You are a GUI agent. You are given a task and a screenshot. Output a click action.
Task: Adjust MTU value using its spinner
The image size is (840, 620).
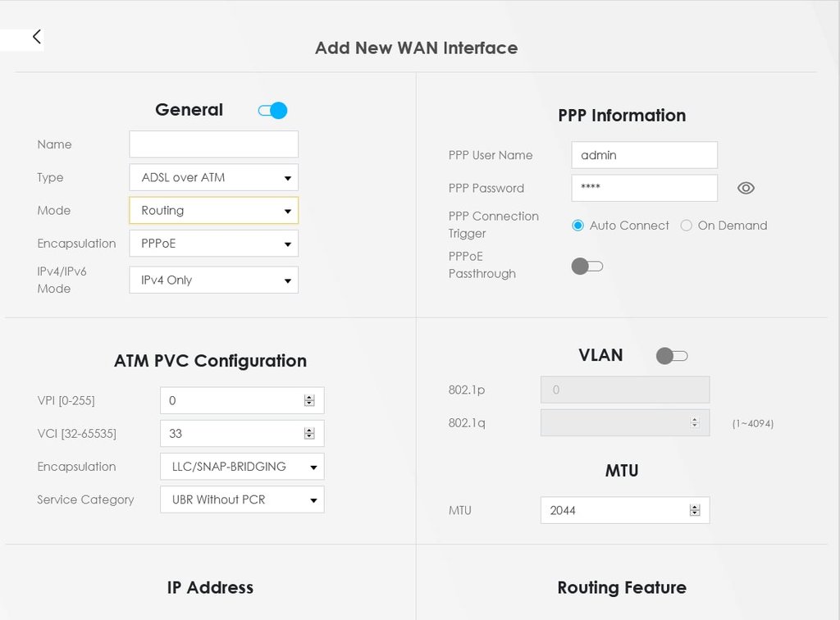(x=695, y=510)
